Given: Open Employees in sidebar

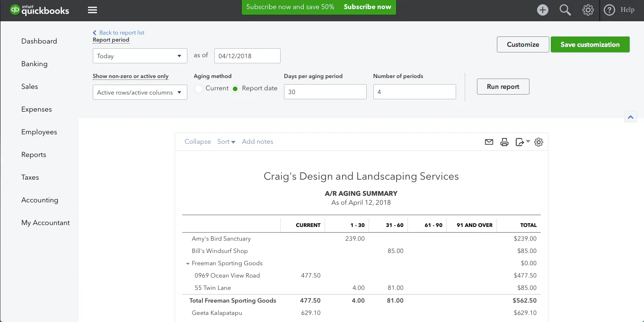Looking at the screenshot, I should (39, 132).
